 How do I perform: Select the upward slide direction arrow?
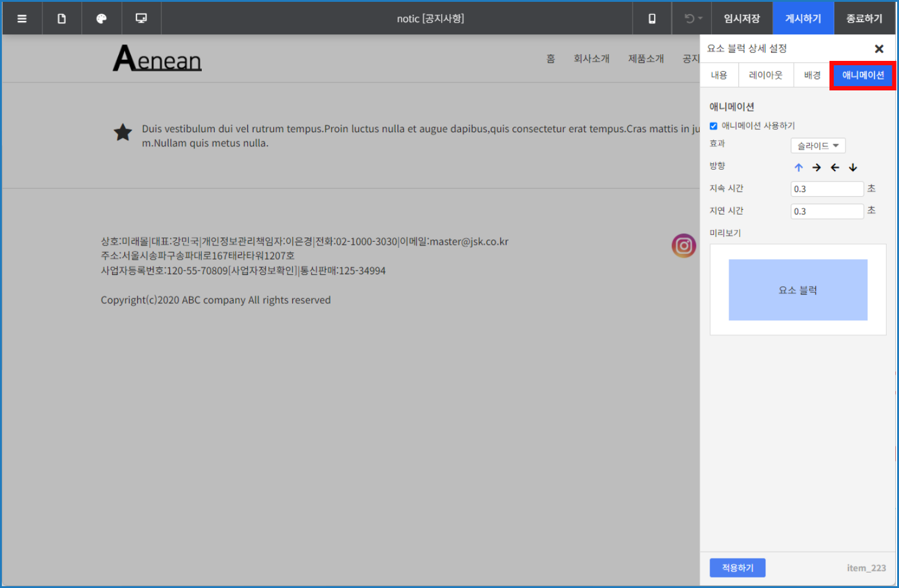point(799,167)
